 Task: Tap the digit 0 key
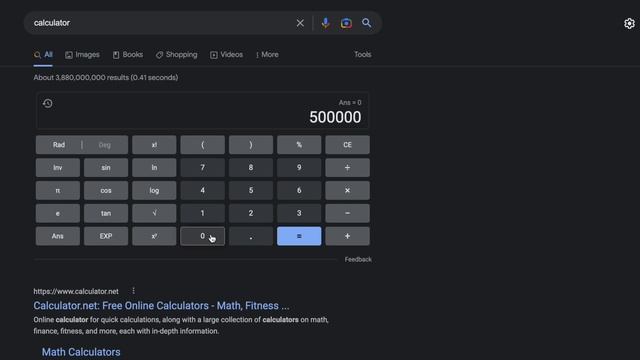(x=202, y=236)
